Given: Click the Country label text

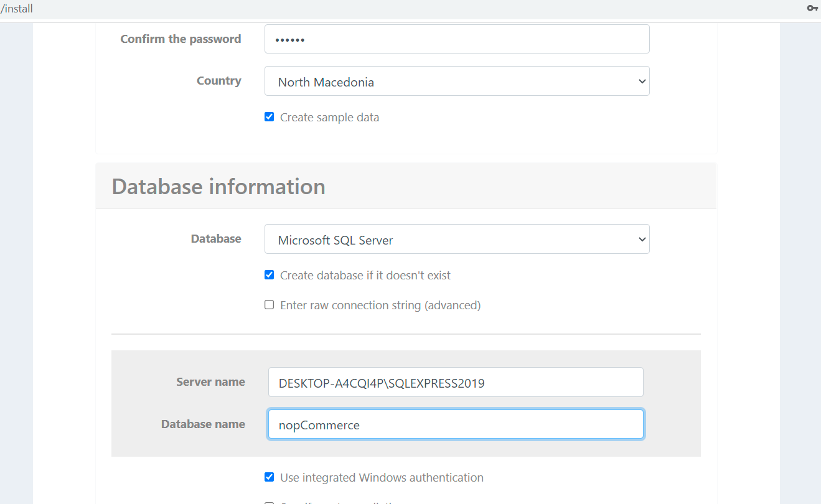Looking at the screenshot, I should [x=218, y=80].
